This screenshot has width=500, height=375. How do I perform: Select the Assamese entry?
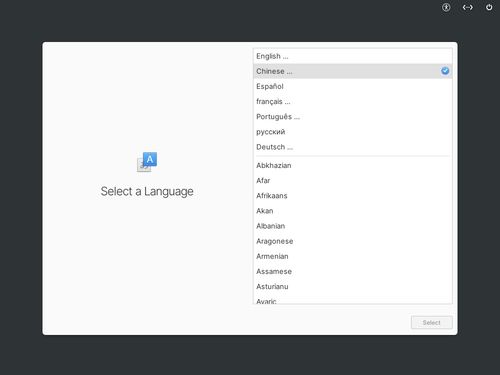click(353, 271)
